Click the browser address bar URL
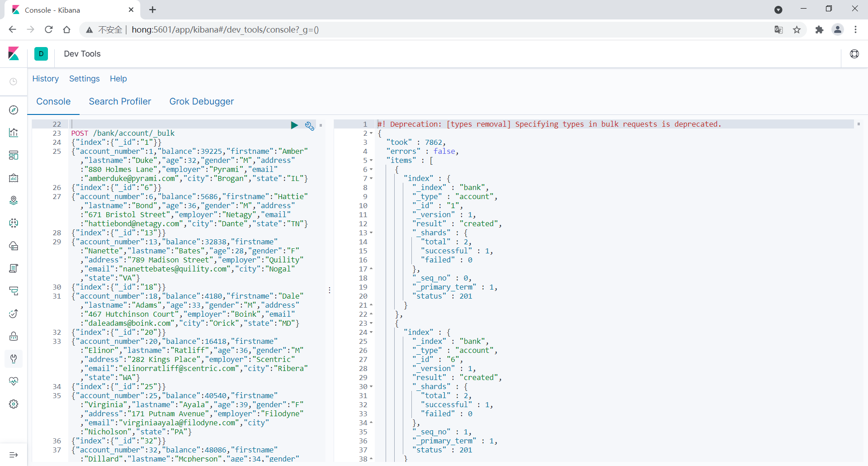 coord(225,30)
